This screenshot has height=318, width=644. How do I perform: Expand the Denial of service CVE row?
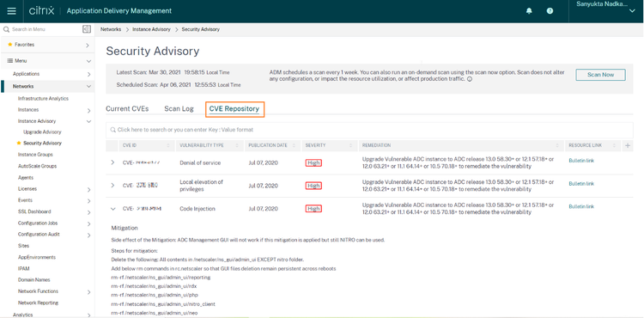click(113, 162)
